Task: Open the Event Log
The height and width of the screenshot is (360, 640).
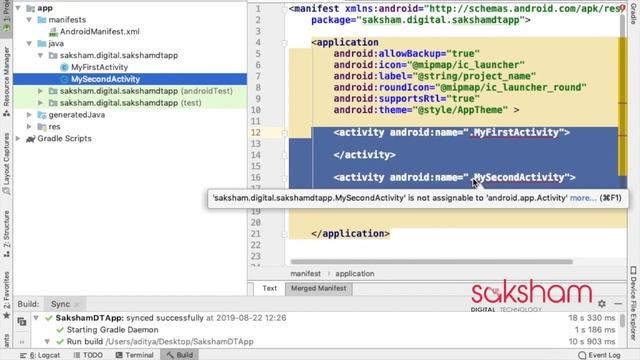Action: pyautogui.click(x=599, y=355)
